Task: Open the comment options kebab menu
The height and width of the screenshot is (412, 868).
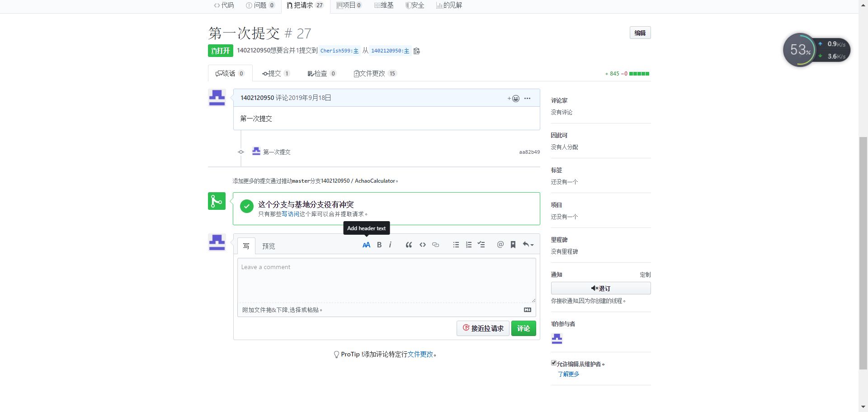Action: 527,98
